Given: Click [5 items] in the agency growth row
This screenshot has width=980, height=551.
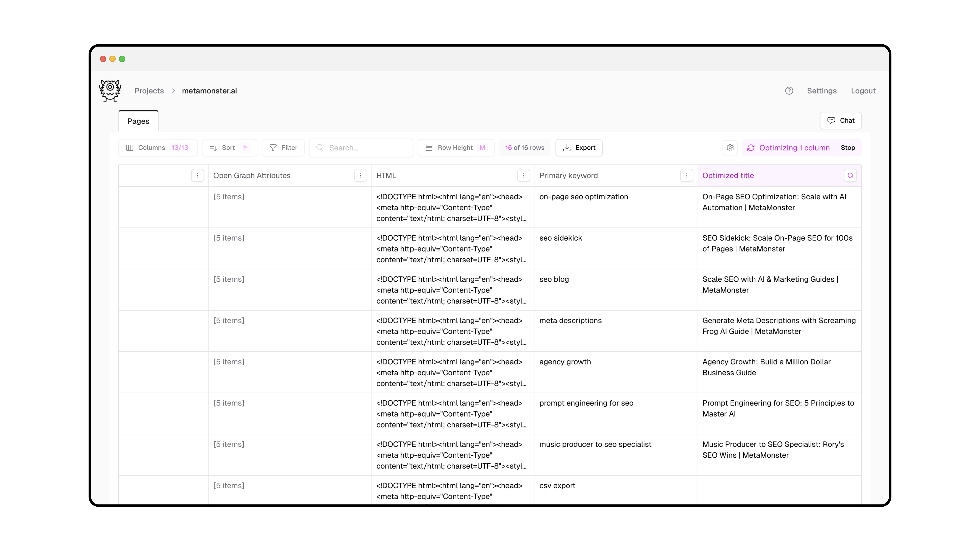Looking at the screenshot, I should tap(229, 362).
